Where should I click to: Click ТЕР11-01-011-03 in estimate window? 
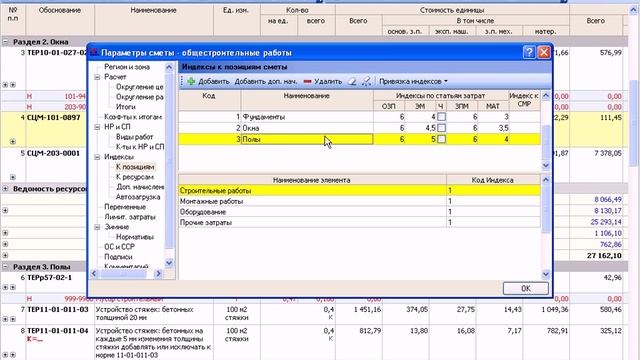58,309
